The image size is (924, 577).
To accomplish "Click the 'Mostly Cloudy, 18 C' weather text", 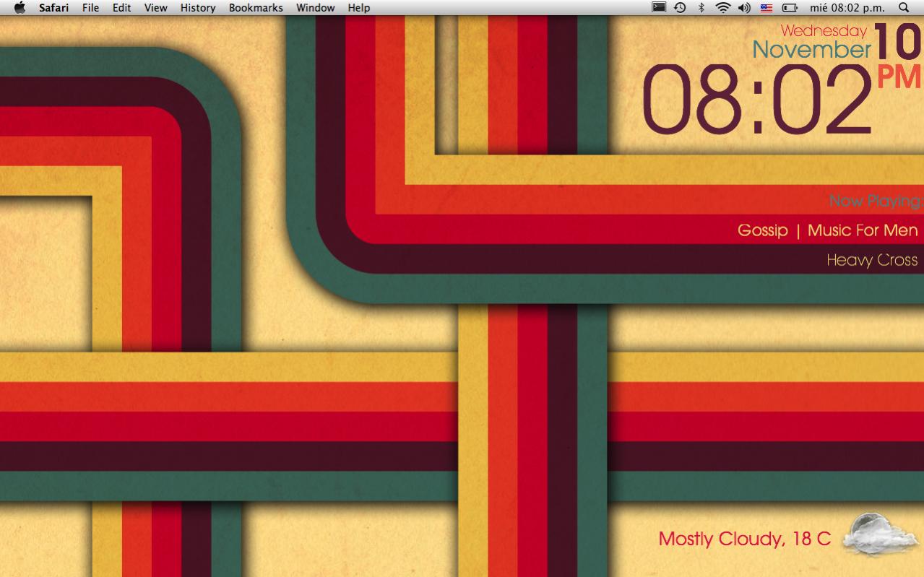I will (745, 539).
